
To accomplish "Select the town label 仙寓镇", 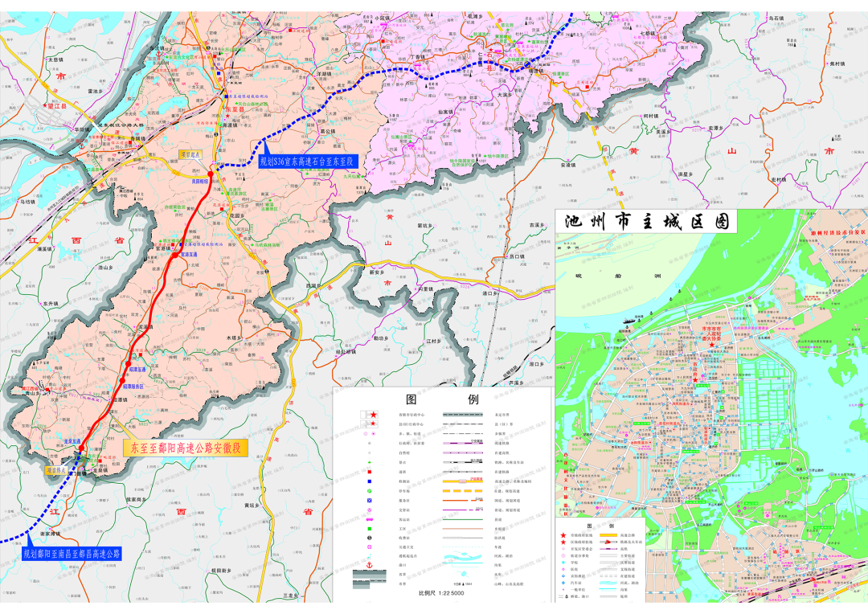I will 446,112.
